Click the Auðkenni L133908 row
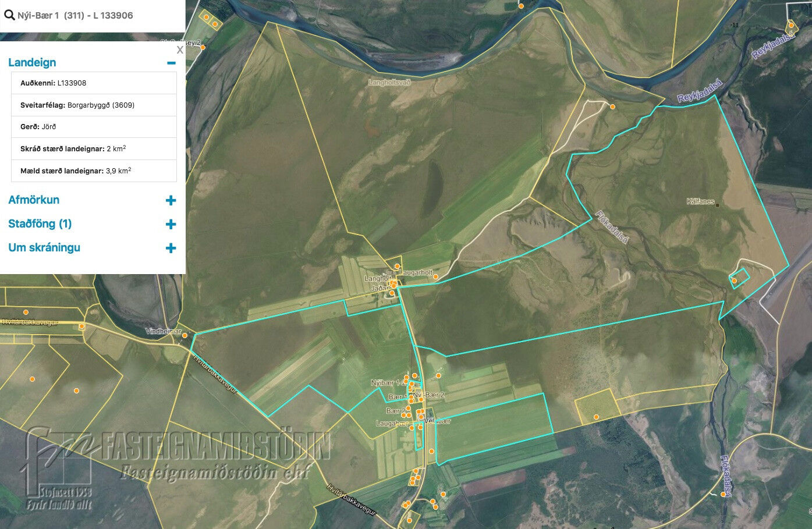Image resolution: width=812 pixels, height=529 pixels. click(x=94, y=83)
